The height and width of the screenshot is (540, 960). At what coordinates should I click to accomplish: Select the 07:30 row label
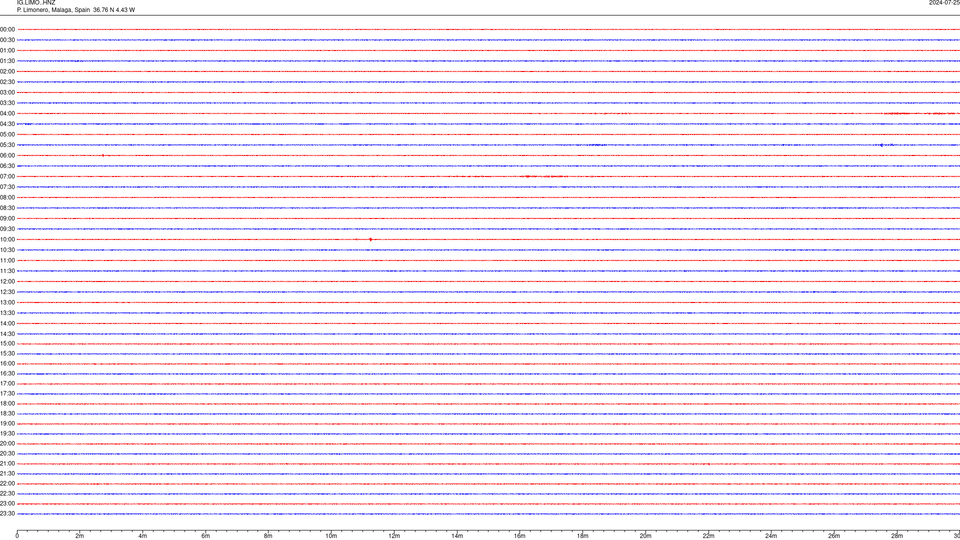pyautogui.click(x=7, y=187)
